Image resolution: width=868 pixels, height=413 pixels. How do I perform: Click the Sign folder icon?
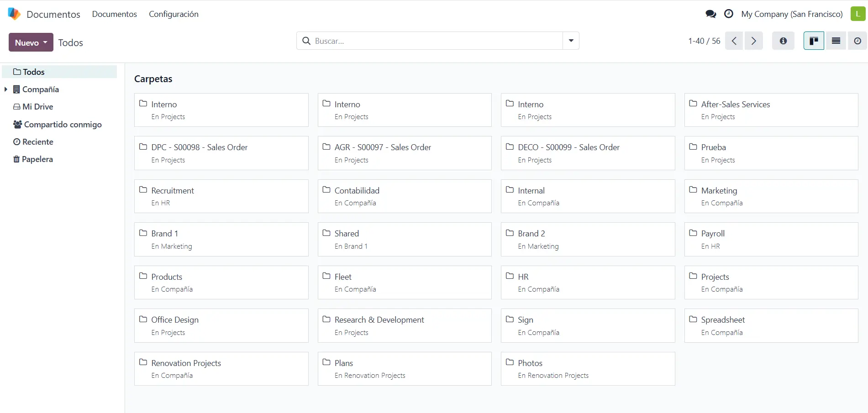(x=510, y=319)
